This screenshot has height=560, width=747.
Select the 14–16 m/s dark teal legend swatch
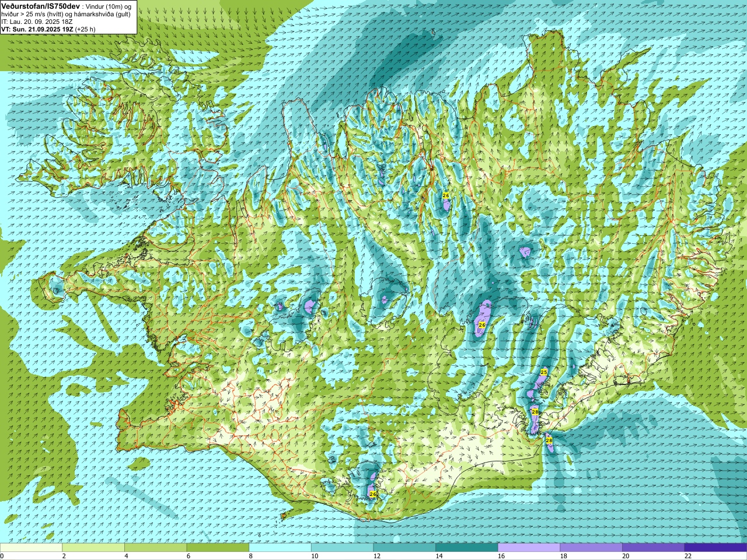[467, 547]
